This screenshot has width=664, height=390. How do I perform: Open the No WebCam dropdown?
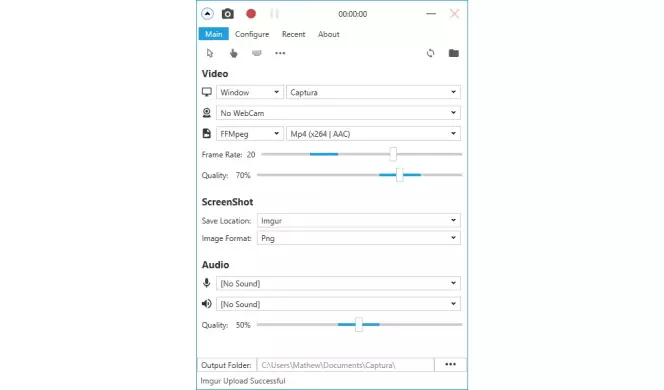[x=338, y=113]
